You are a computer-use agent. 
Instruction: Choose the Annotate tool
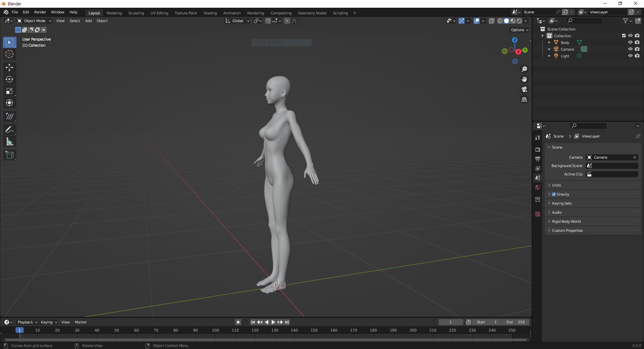9,130
